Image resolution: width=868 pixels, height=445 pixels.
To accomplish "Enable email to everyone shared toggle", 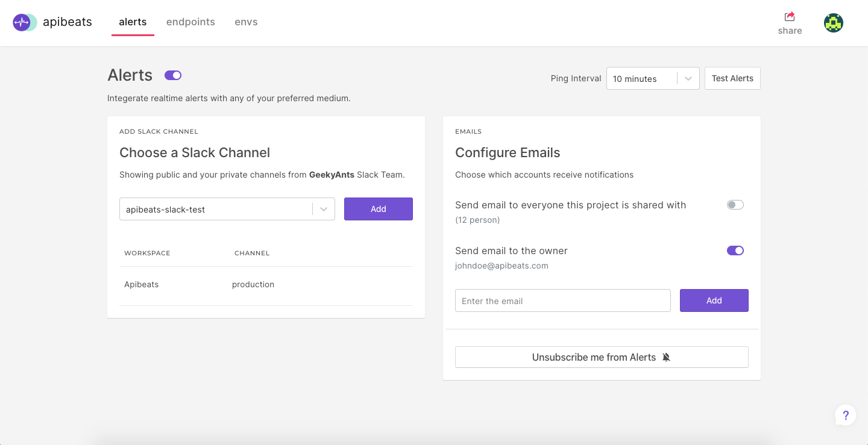I will [735, 205].
